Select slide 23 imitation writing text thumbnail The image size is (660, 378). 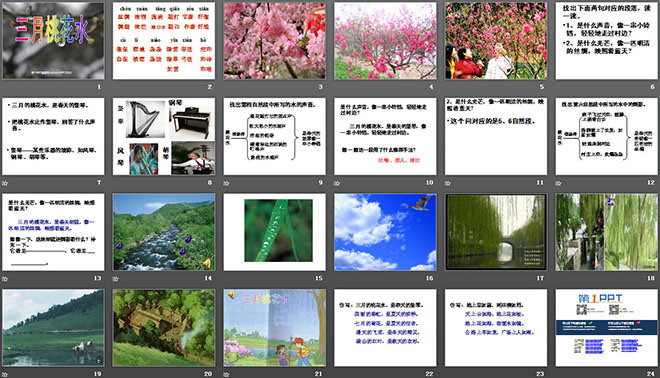(x=496, y=327)
